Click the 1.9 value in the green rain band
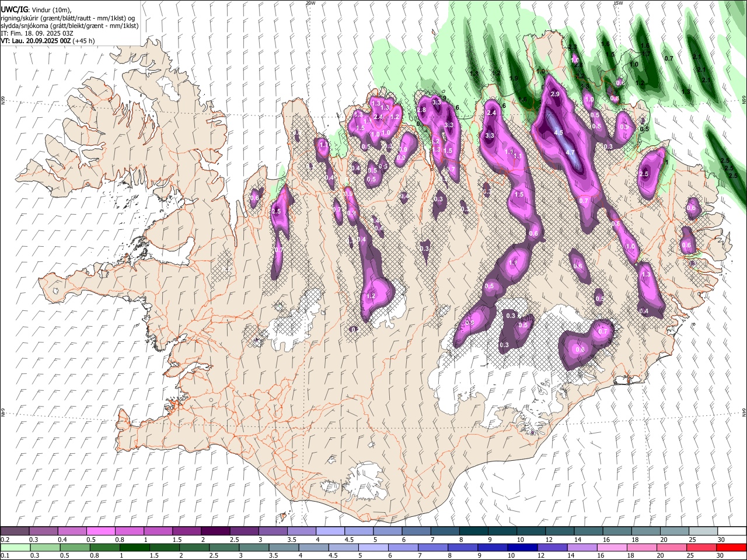The image size is (747, 560). 514,78
